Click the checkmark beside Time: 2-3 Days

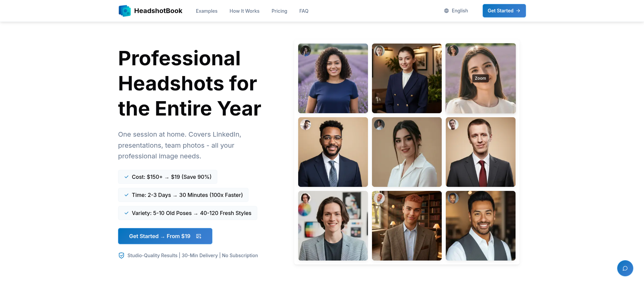pyautogui.click(x=126, y=195)
